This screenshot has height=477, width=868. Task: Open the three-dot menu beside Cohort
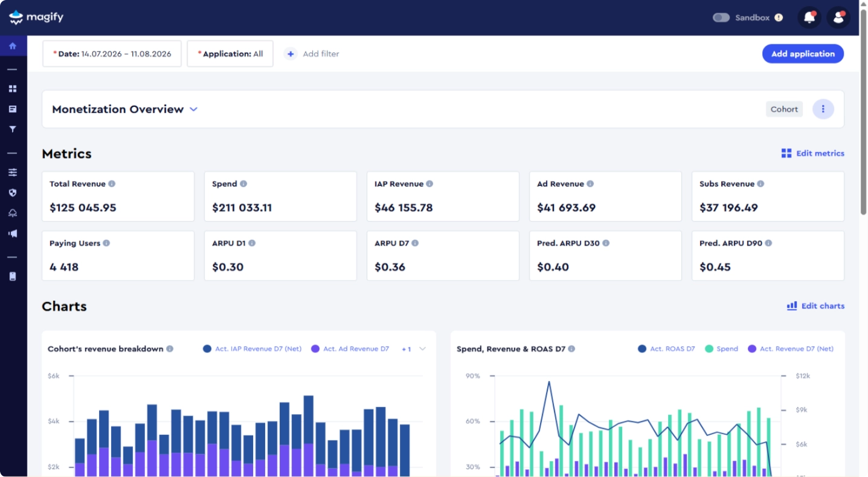(x=823, y=109)
